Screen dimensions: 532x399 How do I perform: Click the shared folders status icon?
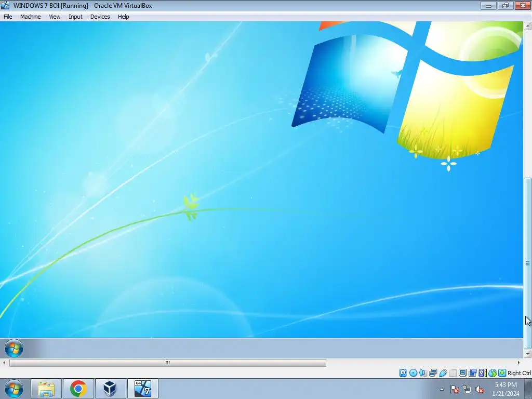[x=453, y=373]
